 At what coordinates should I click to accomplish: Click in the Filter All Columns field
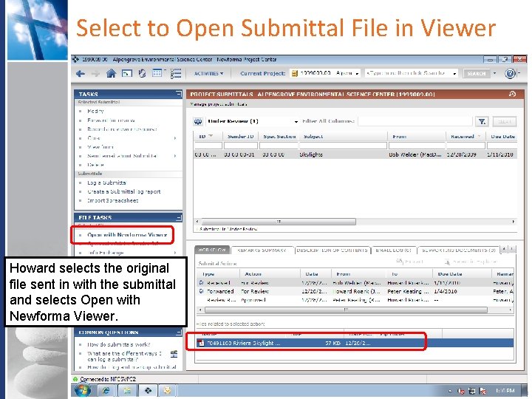[x=415, y=121]
